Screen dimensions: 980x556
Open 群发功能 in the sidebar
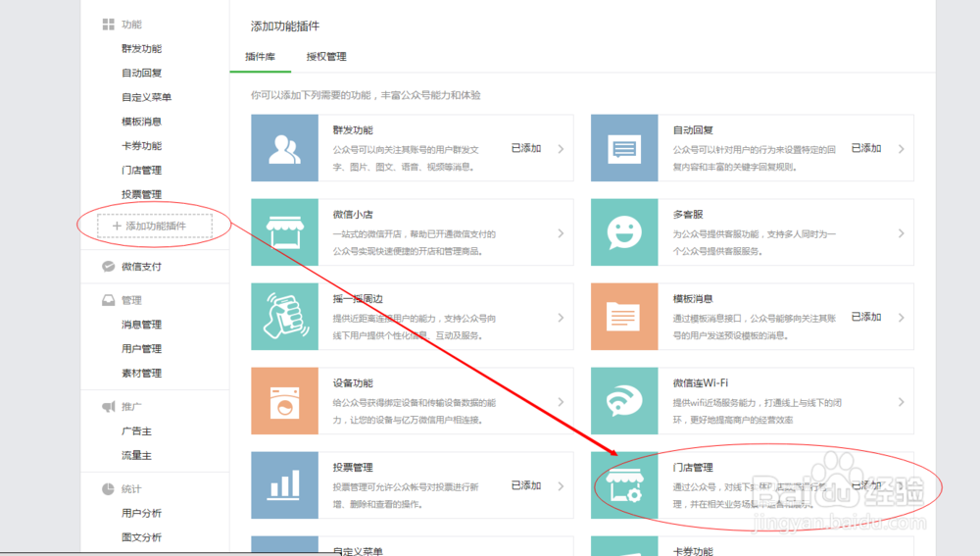coord(142,49)
